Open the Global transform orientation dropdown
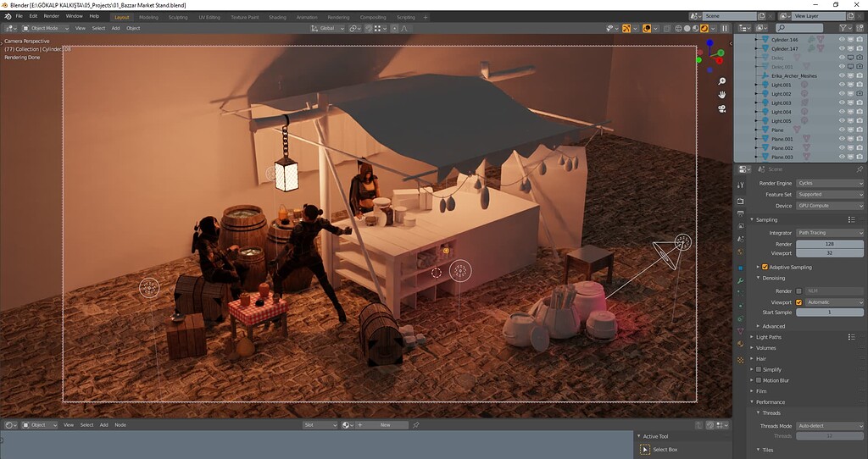The width and height of the screenshot is (868, 459). 327,28
